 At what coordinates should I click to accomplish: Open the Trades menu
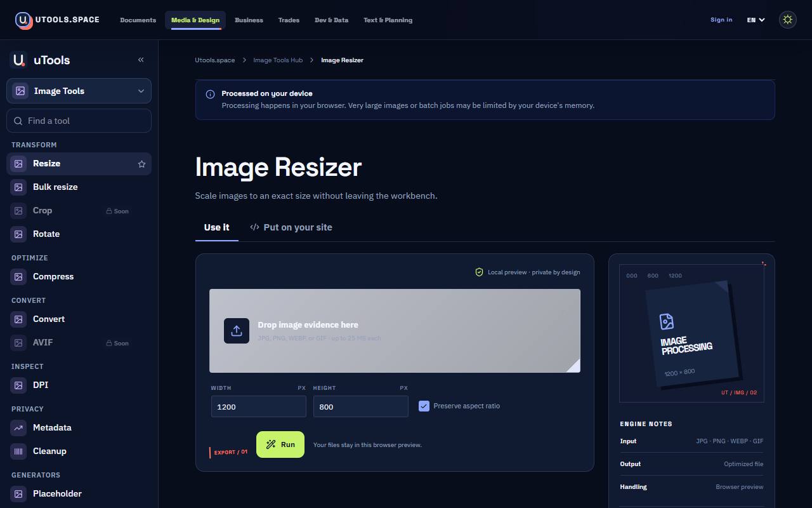tap(289, 20)
